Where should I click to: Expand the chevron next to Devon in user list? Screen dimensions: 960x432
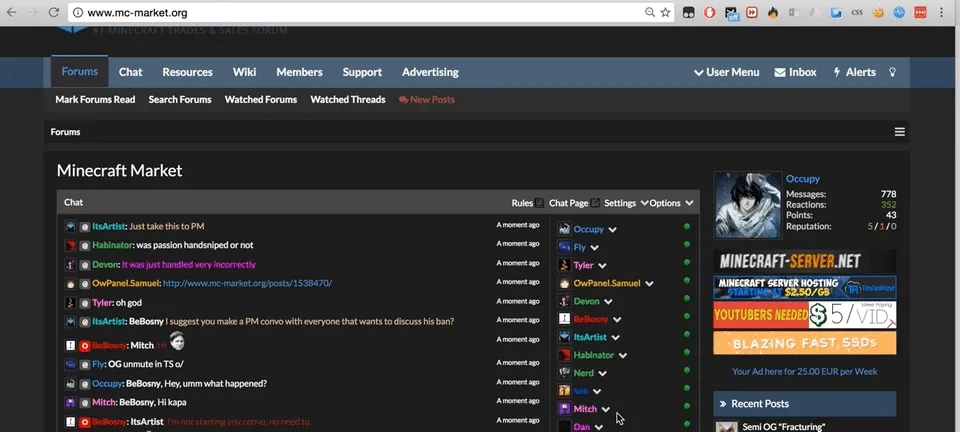pos(608,302)
